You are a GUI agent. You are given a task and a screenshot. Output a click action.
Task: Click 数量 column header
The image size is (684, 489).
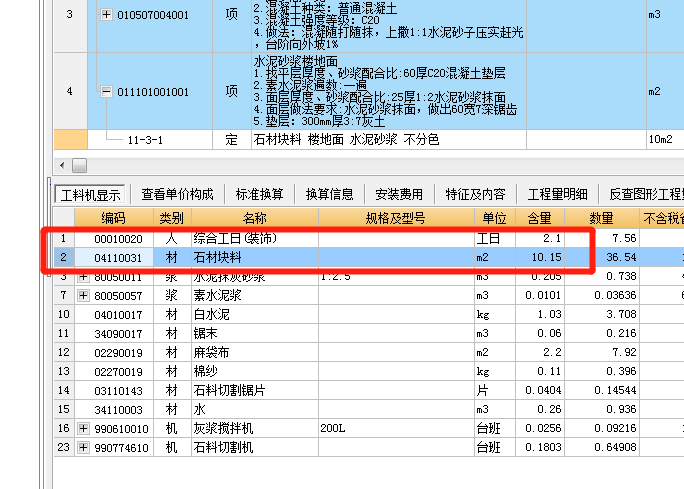click(x=602, y=218)
